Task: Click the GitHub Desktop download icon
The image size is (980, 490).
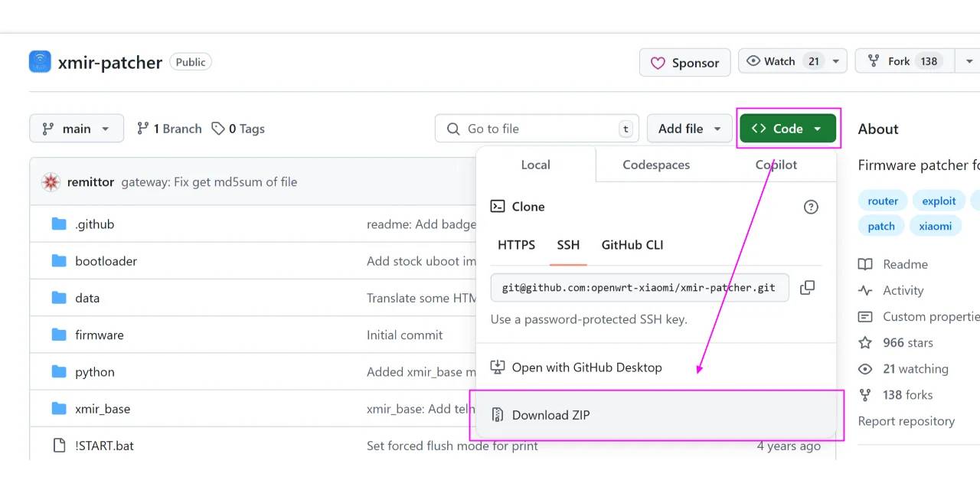Action: click(498, 367)
